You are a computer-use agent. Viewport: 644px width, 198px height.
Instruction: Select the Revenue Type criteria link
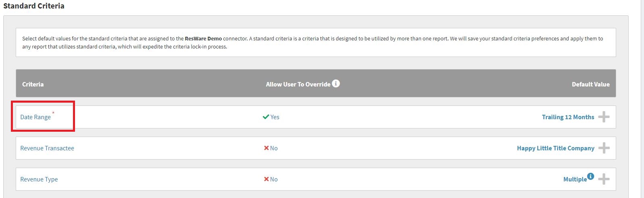39,179
